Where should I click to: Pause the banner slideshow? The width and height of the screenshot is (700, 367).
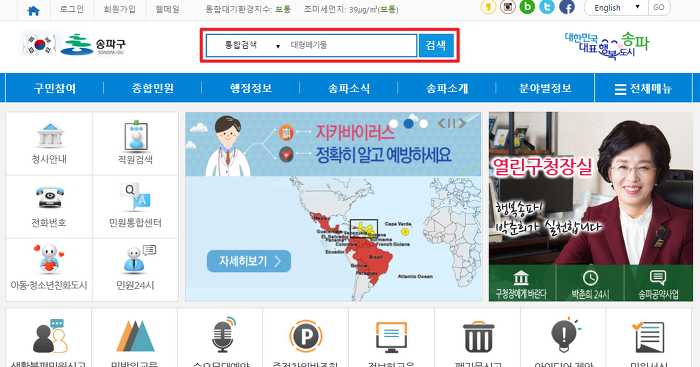click(x=451, y=123)
